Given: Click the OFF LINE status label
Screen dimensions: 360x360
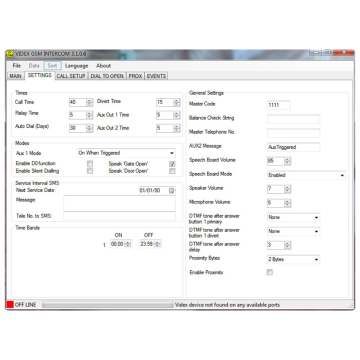Looking at the screenshot, I should coord(26,305).
